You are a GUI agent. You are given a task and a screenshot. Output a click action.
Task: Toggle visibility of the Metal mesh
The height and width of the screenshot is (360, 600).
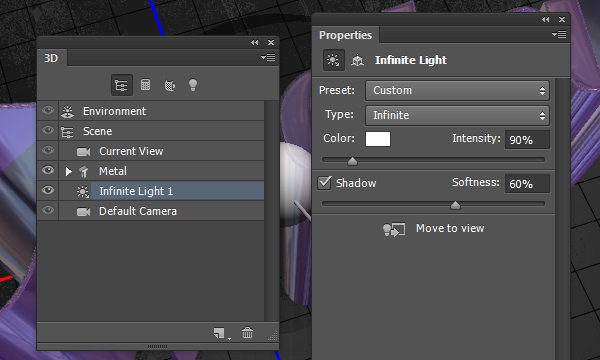pos(48,170)
